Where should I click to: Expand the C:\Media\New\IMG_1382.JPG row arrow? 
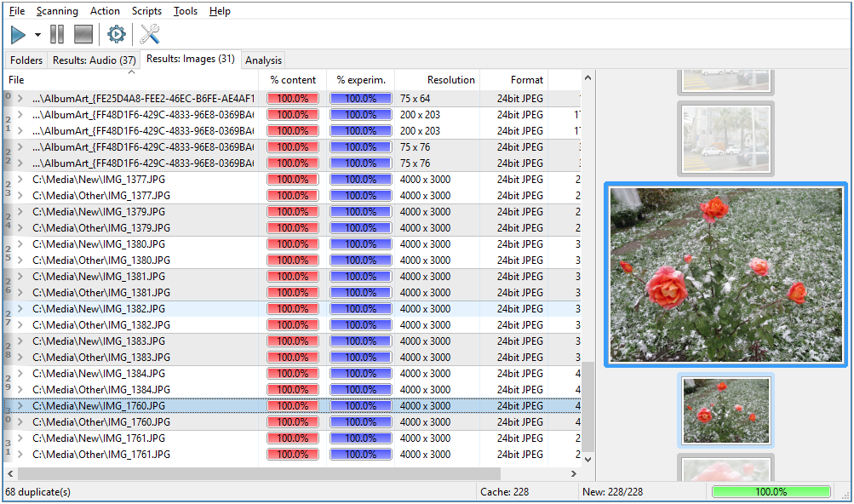tap(20, 309)
